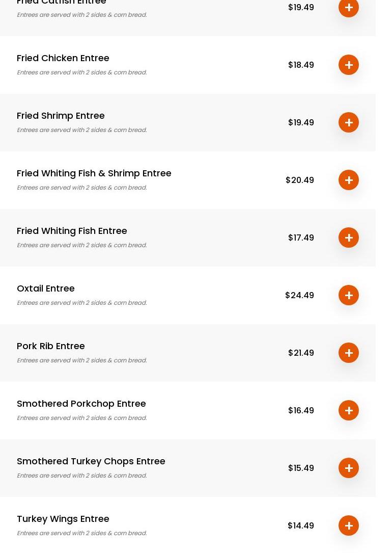This screenshot has height=553, width=392.
Task: Select the Oxtail Entree item name
Action: coord(46,288)
